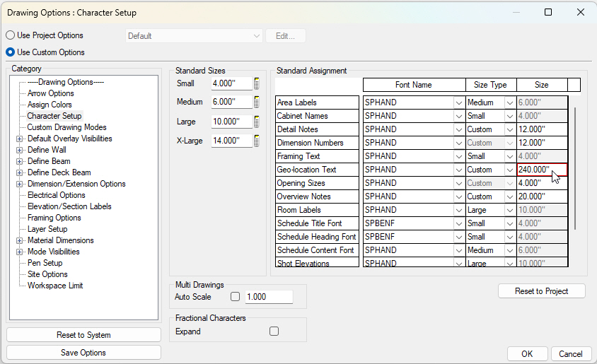Click Opening Sizes size field 4.000"
This screenshot has width=597, height=364.
(x=542, y=183)
